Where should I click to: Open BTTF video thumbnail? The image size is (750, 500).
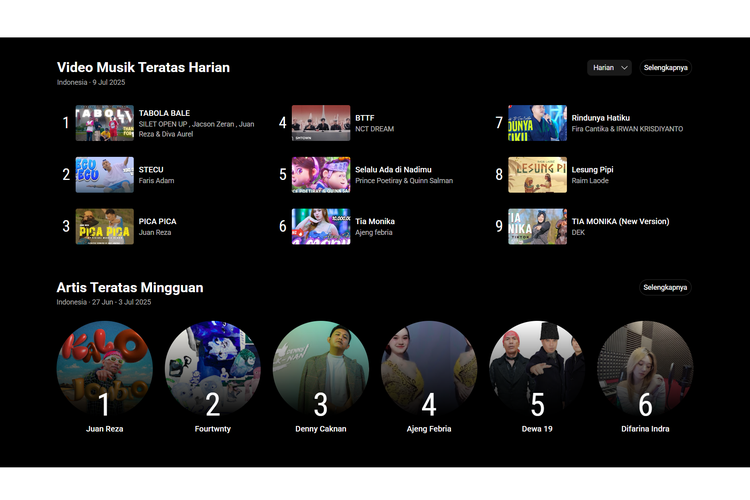click(321, 123)
